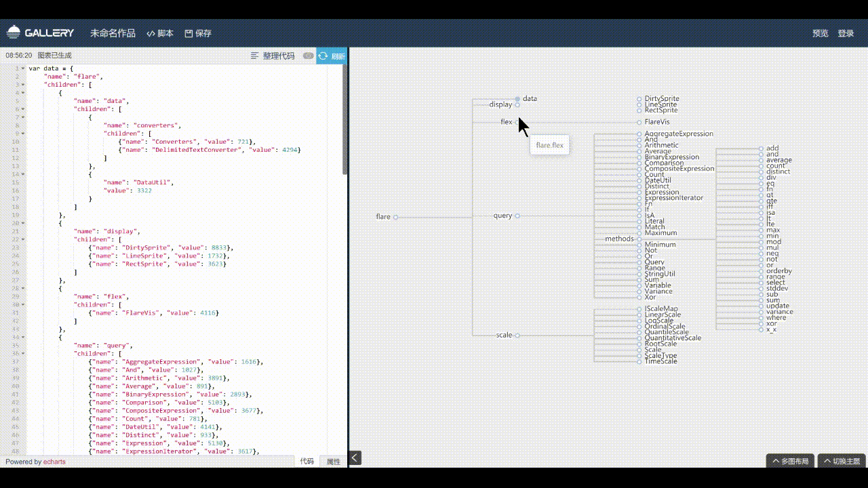Click the 3322 value in code
This screenshot has height=488, width=868.
pyautogui.click(x=144, y=190)
